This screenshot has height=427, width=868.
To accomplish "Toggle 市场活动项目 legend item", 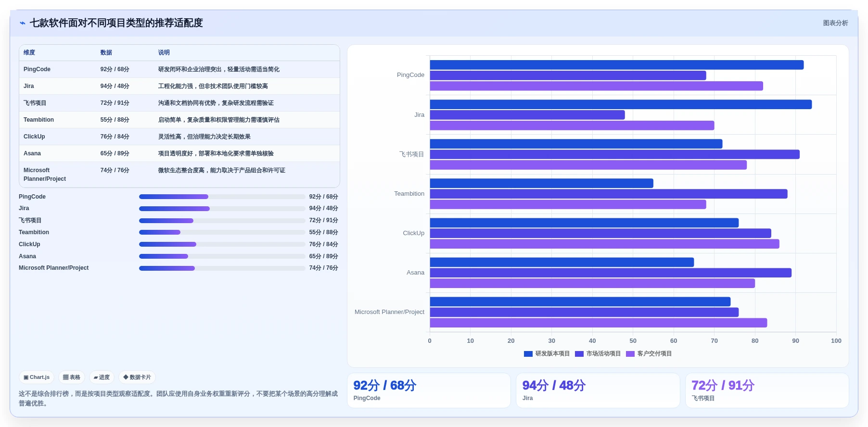I will pyautogui.click(x=598, y=354).
